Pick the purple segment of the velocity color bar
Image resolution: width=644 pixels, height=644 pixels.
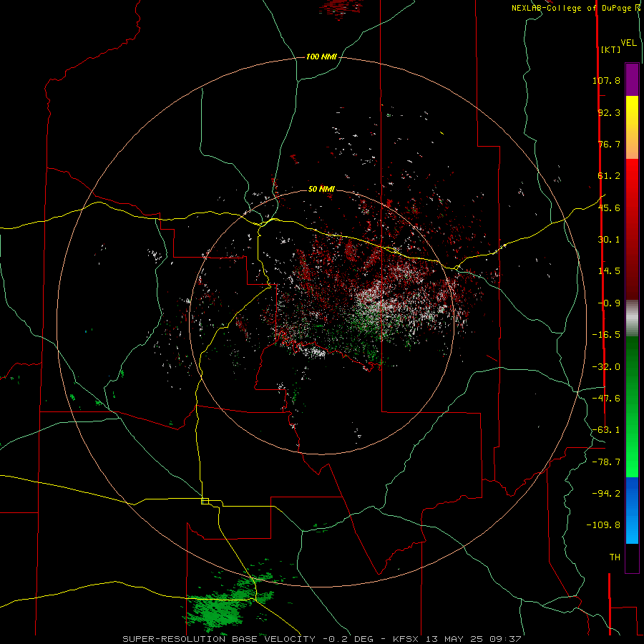632,79
